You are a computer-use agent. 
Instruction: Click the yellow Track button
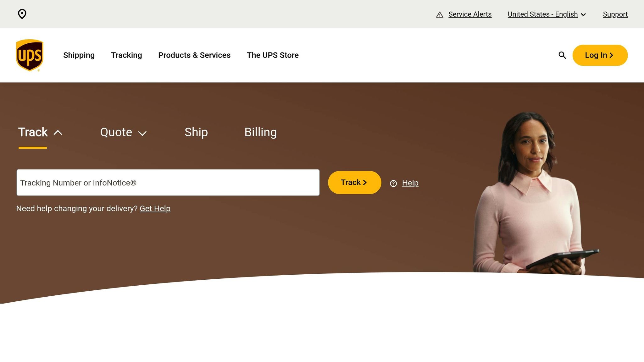(x=354, y=183)
